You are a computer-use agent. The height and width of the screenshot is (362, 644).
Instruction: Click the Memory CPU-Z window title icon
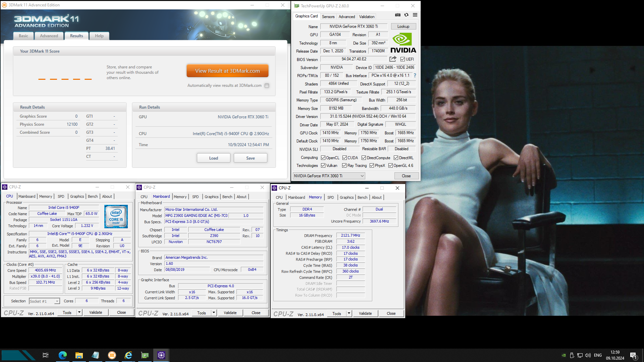click(274, 188)
